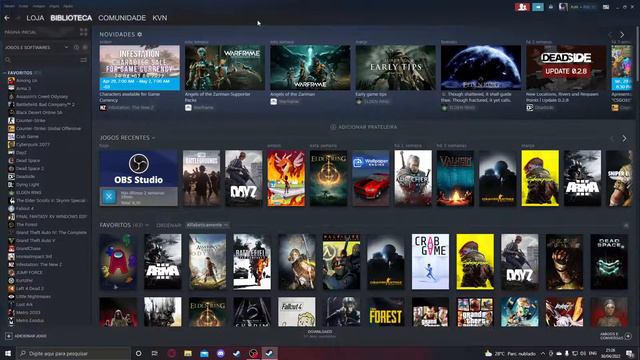Select ELDEN RING in the sidebar list
Viewport: 640px width, 360px height.
tap(28, 192)
